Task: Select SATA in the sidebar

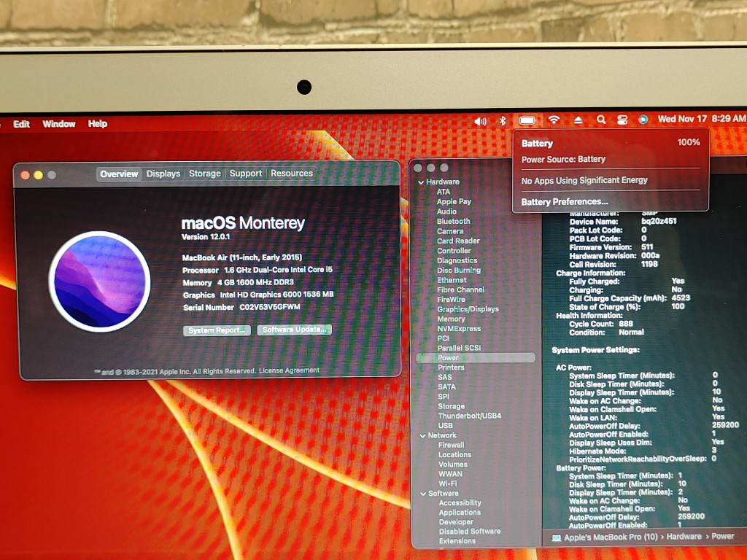Action: [x=446, y=387]
